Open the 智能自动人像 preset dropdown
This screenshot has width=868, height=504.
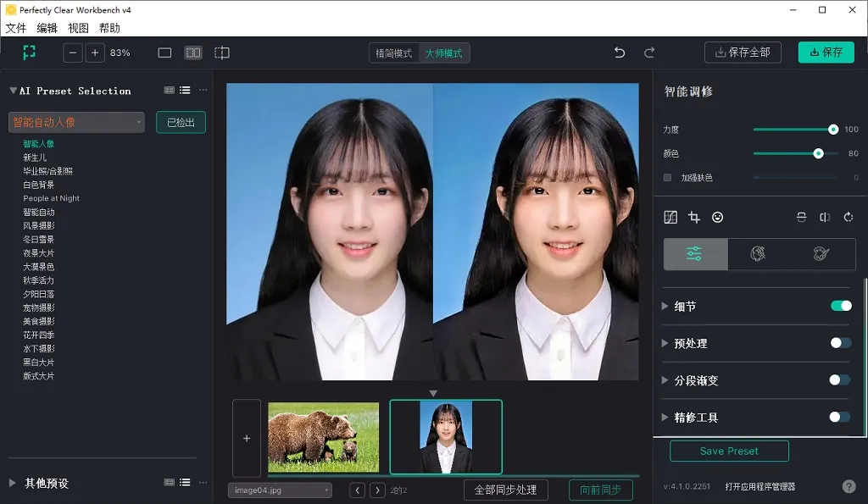tap(76, 122)
